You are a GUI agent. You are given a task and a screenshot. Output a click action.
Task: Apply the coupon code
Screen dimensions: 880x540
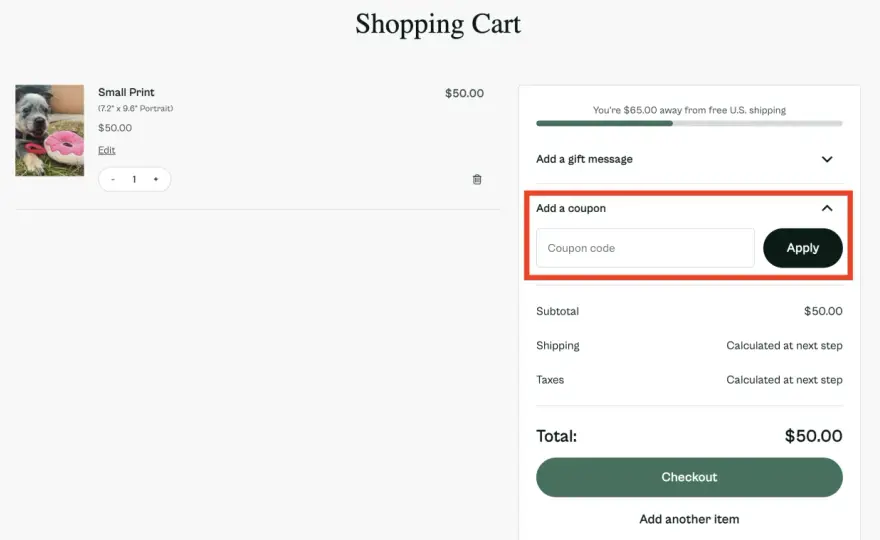click(x=803, y=248)
